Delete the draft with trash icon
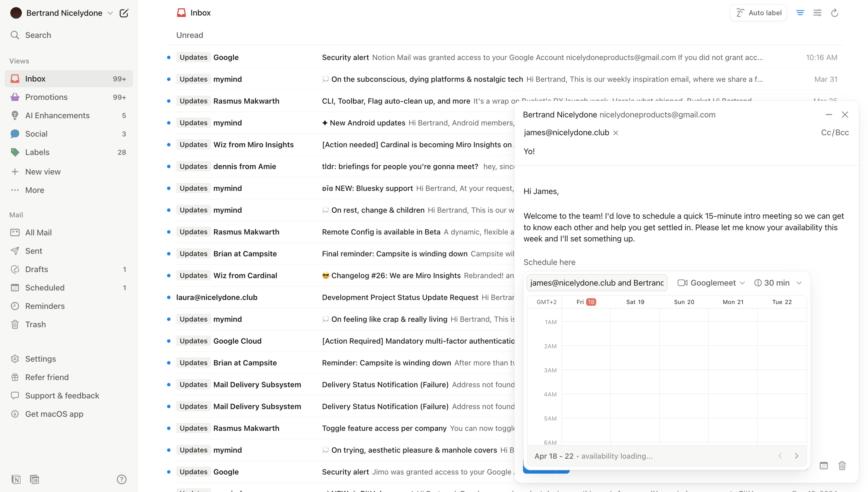This screenshot has width=868, height=492. pyautogui.click(x=842, y=466)
